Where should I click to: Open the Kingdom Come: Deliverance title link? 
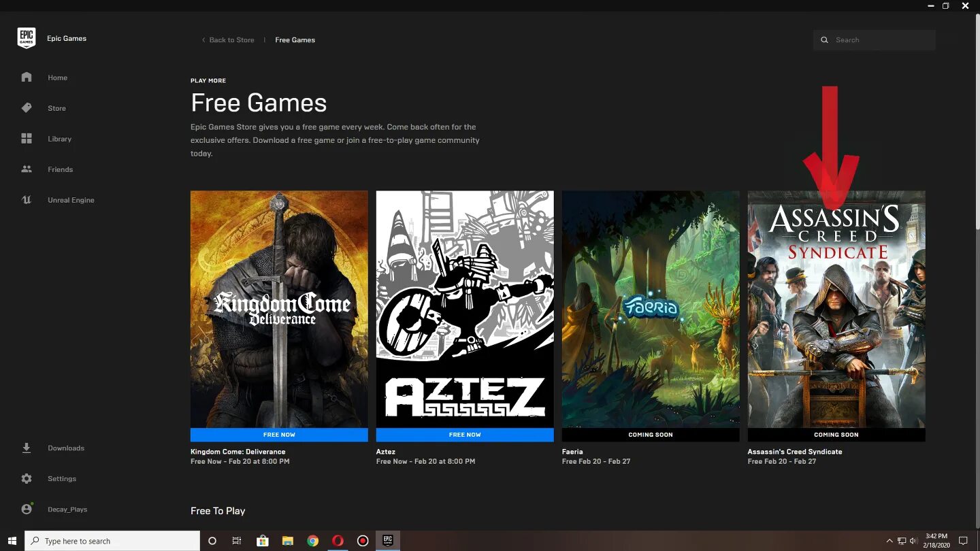coord(238,452)
